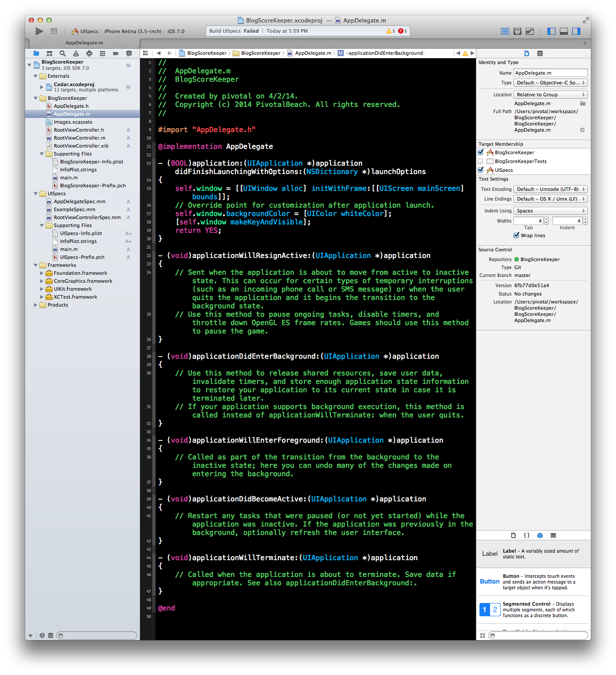Select BlogScoreKeeper-Info.plist file
Image resolution: width=616 pixels, height=675 pixels.
(91, 162)
